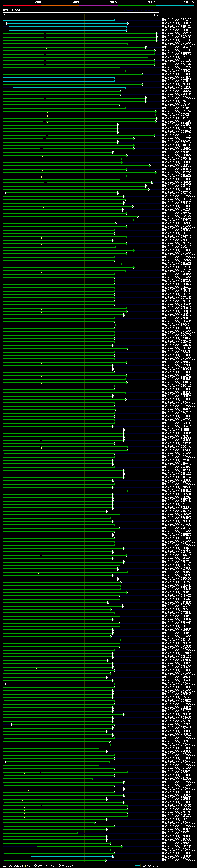Select hit UniRef100_P49216
Screen dimensions: 197x868
[x=177, y=118]
